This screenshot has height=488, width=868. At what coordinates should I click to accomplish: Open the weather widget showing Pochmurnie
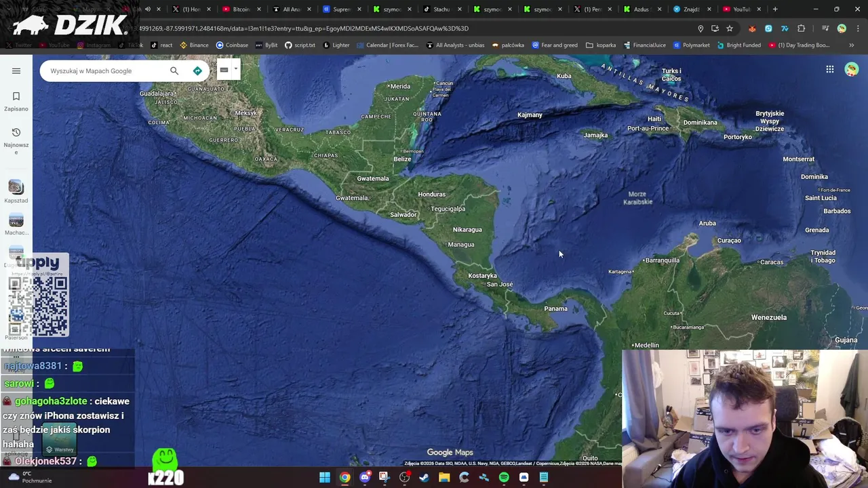[x=28, y=477]
